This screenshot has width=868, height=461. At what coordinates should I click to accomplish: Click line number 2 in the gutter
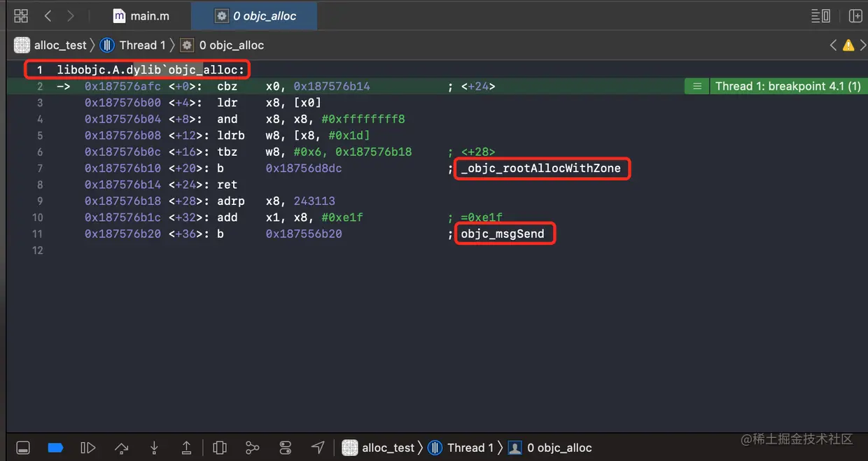click(40, 87)
